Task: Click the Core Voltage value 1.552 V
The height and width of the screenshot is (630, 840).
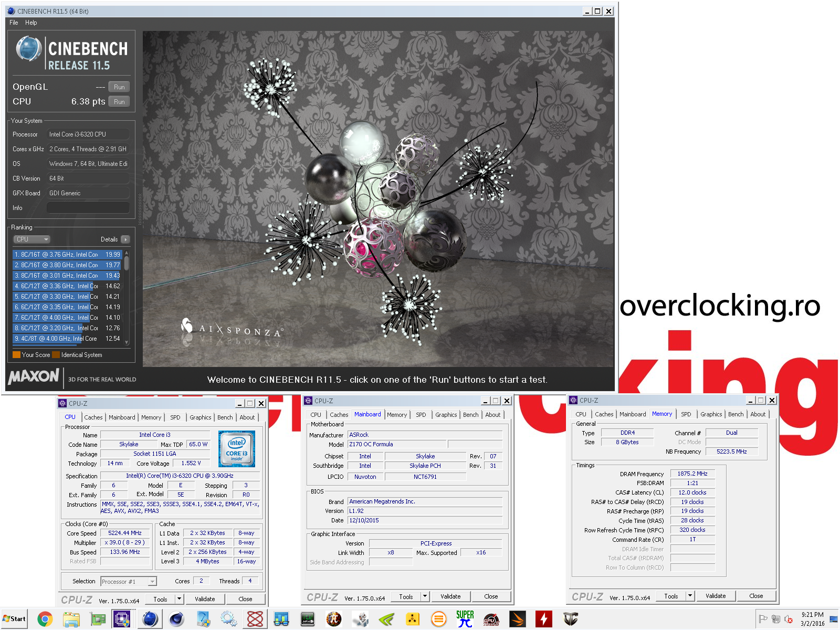Action: [191, 463]
